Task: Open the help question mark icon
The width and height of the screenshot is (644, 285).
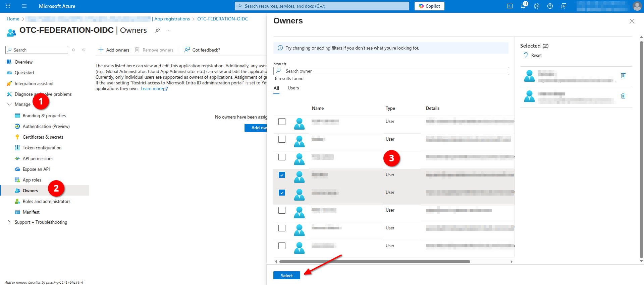Action: pyautogui.click(x=550, y=6)
